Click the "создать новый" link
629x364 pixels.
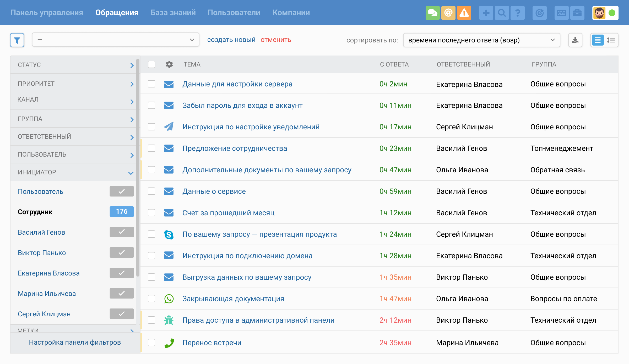pos(231,40)
